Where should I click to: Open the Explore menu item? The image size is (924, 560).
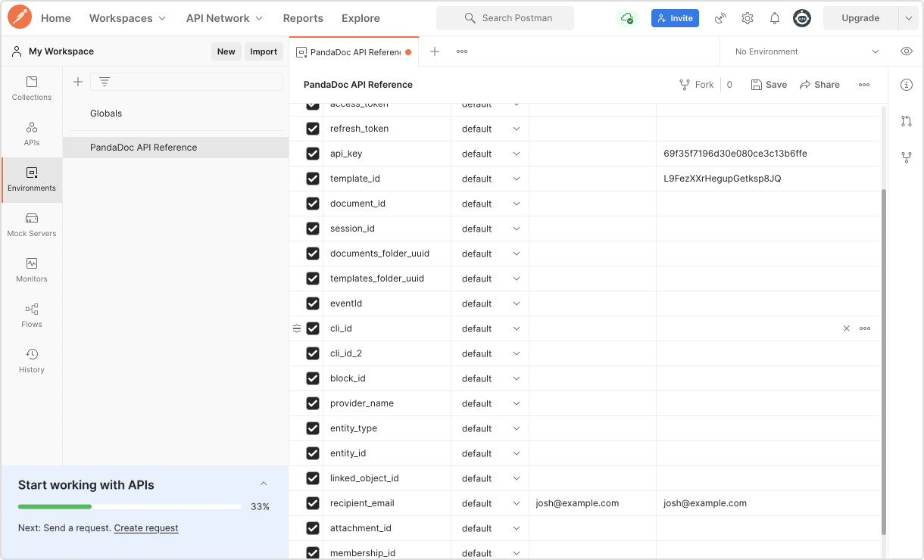click(361, 18)
